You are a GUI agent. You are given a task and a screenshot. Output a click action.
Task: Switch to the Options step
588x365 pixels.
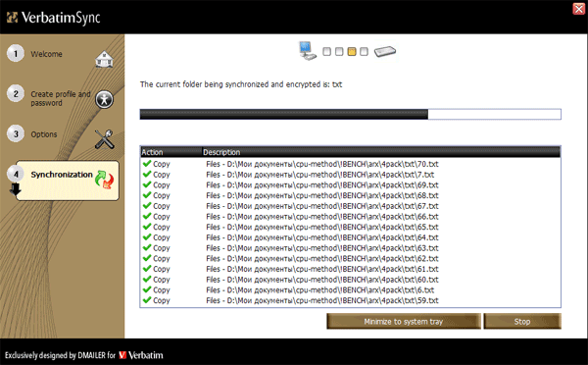(x=44, y=134)
